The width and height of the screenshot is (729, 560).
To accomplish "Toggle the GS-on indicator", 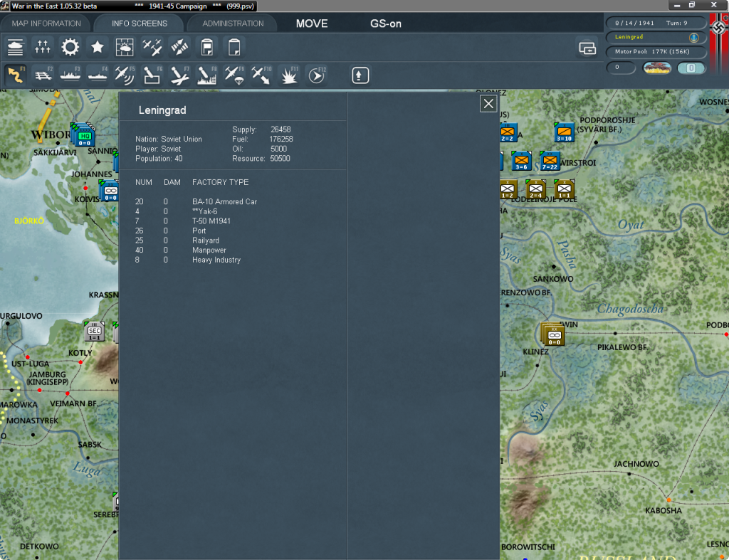I will tap(385, 23).
